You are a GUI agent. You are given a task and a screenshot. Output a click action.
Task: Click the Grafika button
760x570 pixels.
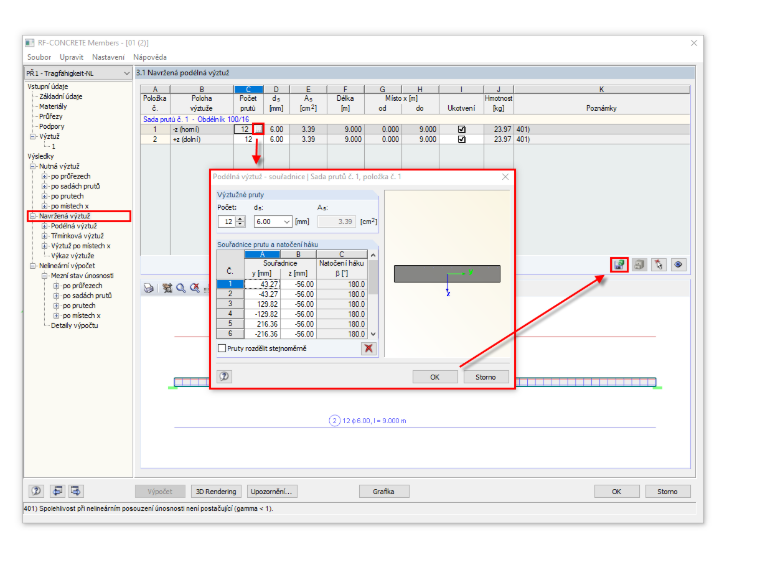click(x=383, y=491)
